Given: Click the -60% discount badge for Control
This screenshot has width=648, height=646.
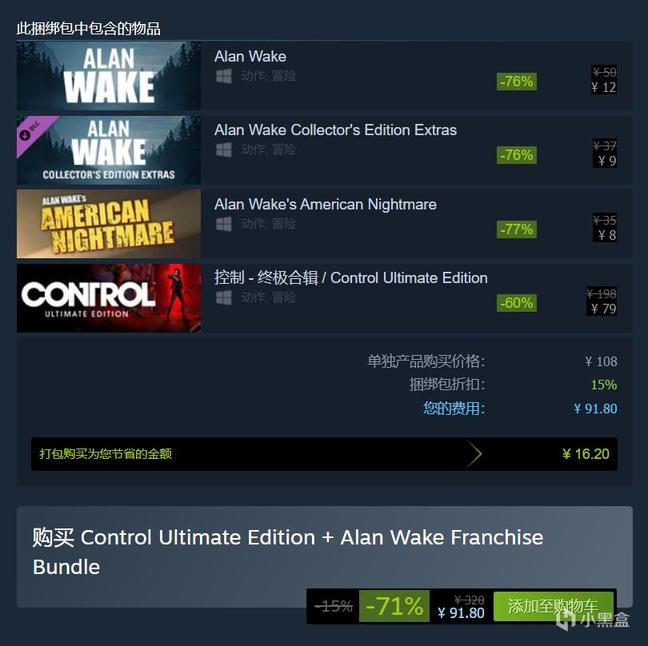Looking at the screenshot, I should [517, 303].
